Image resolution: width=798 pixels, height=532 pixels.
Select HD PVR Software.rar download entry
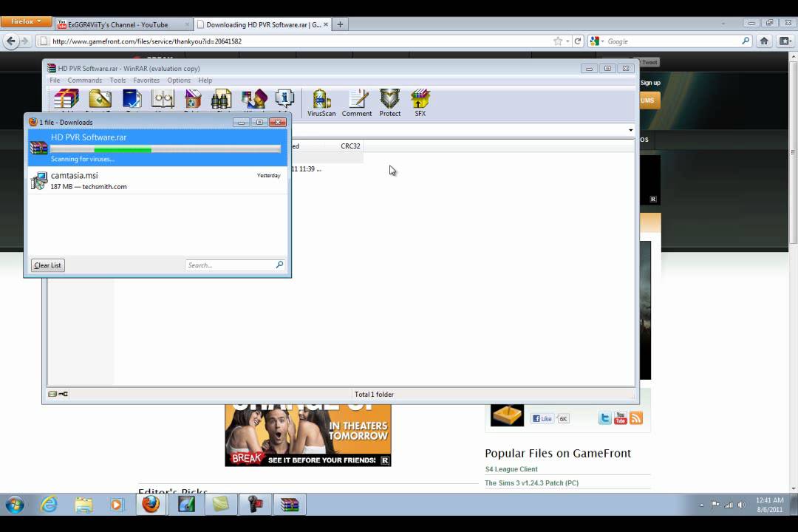click(x=158, y=148)
